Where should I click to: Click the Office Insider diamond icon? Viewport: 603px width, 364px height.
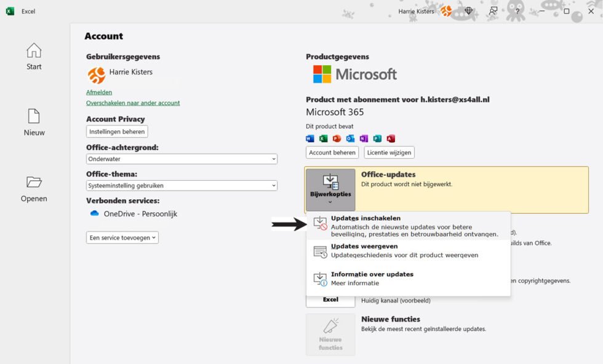pyautogui.click(x=469, y=10)
